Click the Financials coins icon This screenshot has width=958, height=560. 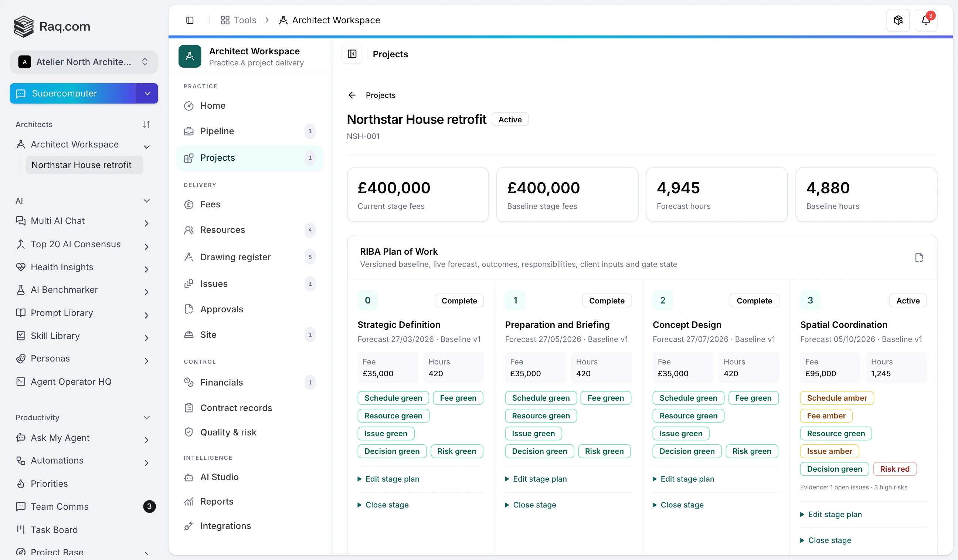188,382
